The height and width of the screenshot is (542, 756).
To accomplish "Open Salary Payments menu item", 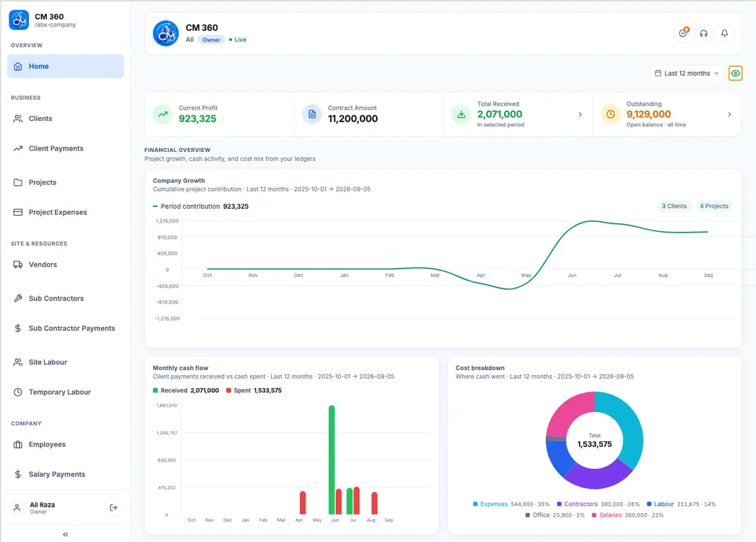I will point(66,475).
